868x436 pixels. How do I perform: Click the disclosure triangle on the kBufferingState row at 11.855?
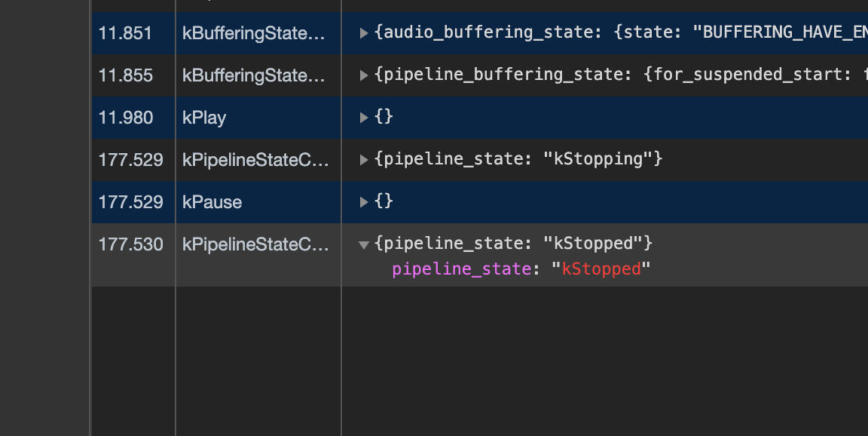tap(362, 75)
